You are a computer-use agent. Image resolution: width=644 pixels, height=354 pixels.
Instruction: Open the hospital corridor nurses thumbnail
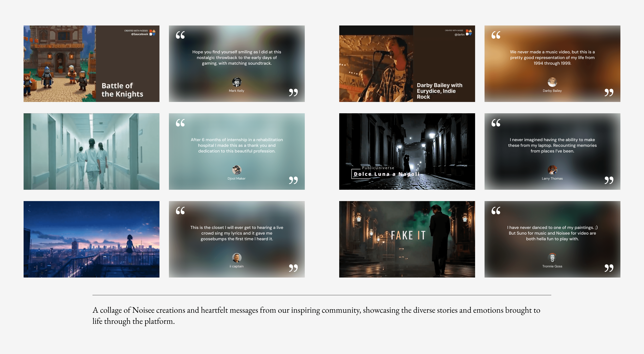click(x=92, y=151)
